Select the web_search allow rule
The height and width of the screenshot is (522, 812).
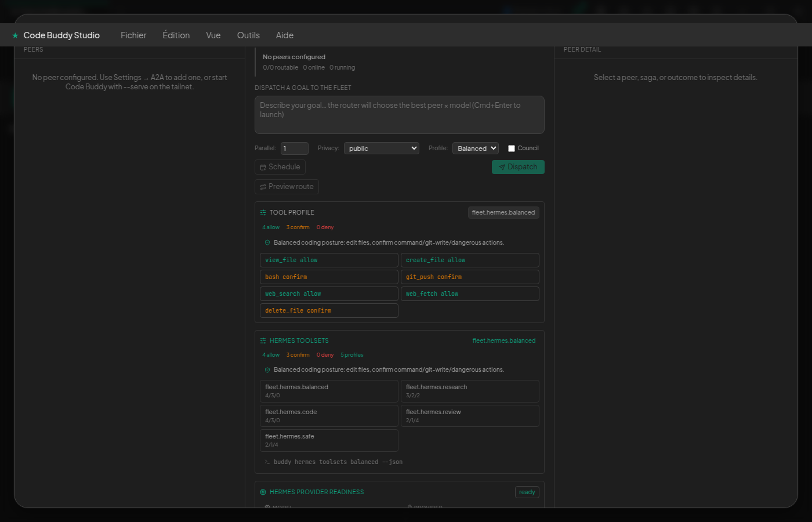(329, 293)
